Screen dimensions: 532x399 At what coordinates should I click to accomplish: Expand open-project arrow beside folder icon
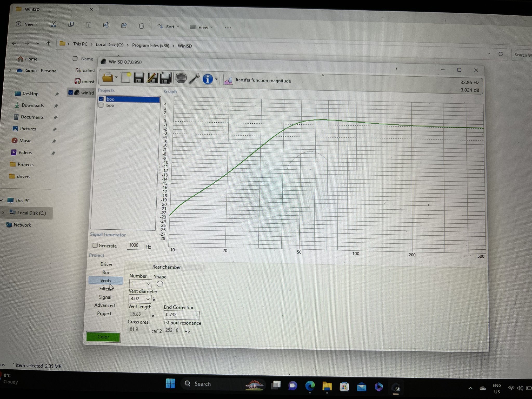(116, 77)
